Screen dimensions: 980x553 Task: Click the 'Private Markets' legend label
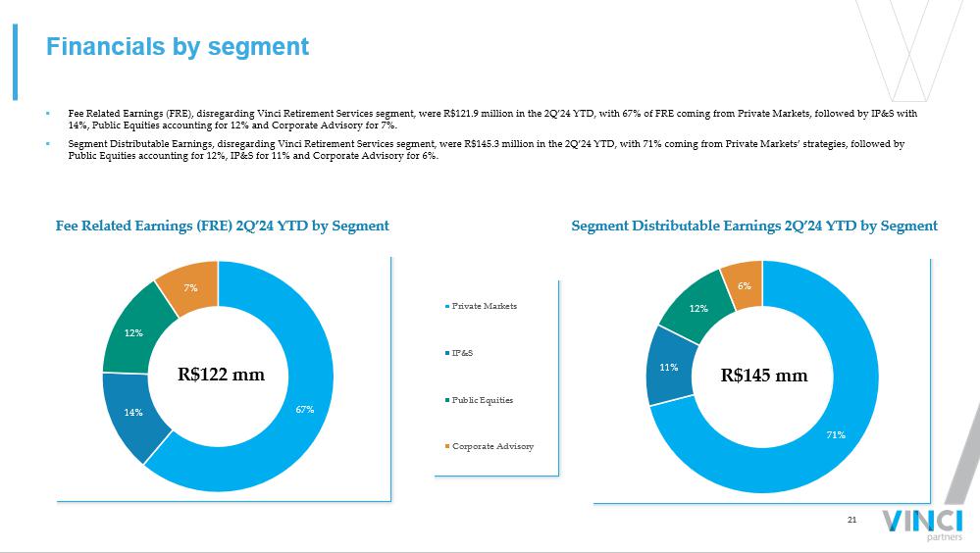click(x=485, y=306)
